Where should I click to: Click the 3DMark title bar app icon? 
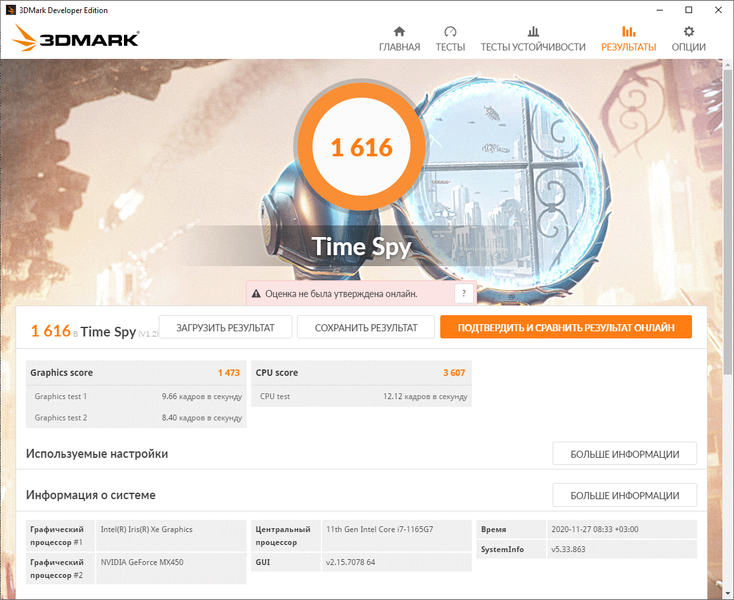point(10,10)
